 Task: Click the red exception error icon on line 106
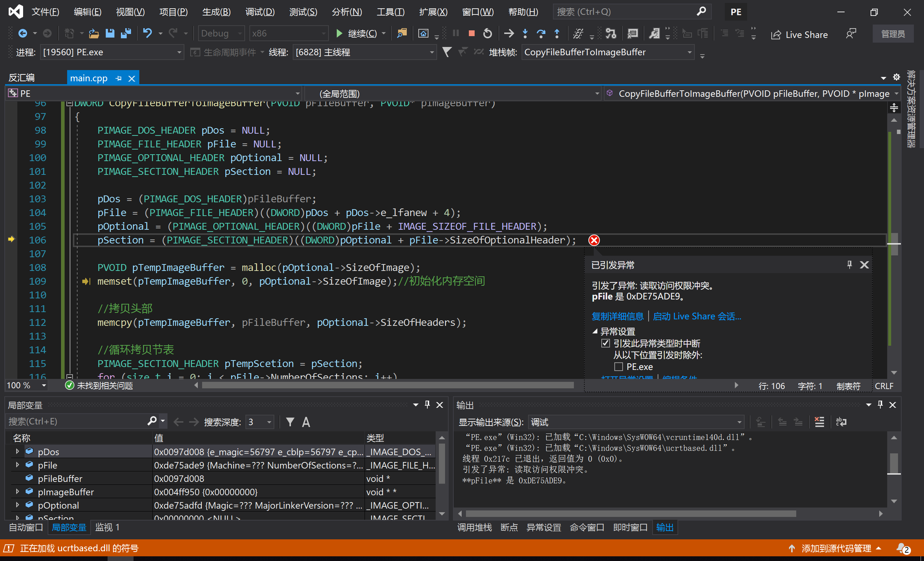pos(594,240)
